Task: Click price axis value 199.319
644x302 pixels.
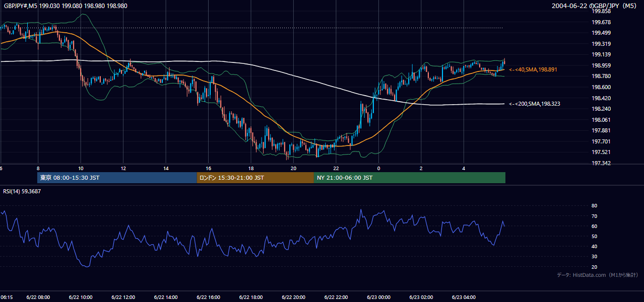Action: [601, 44]
